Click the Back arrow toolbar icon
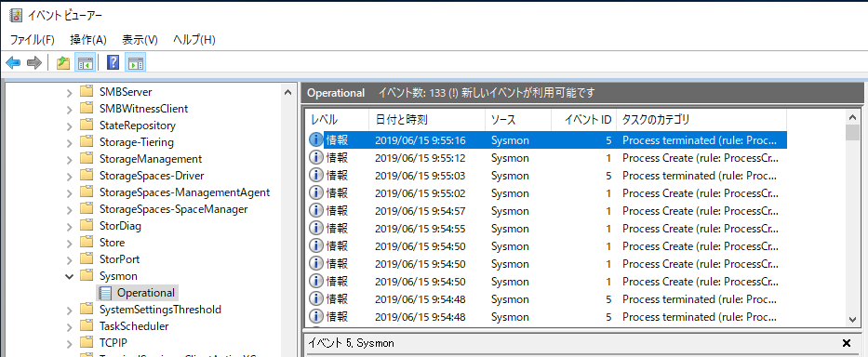Screen dimensions: 868x357 click(x=13, y=62)
